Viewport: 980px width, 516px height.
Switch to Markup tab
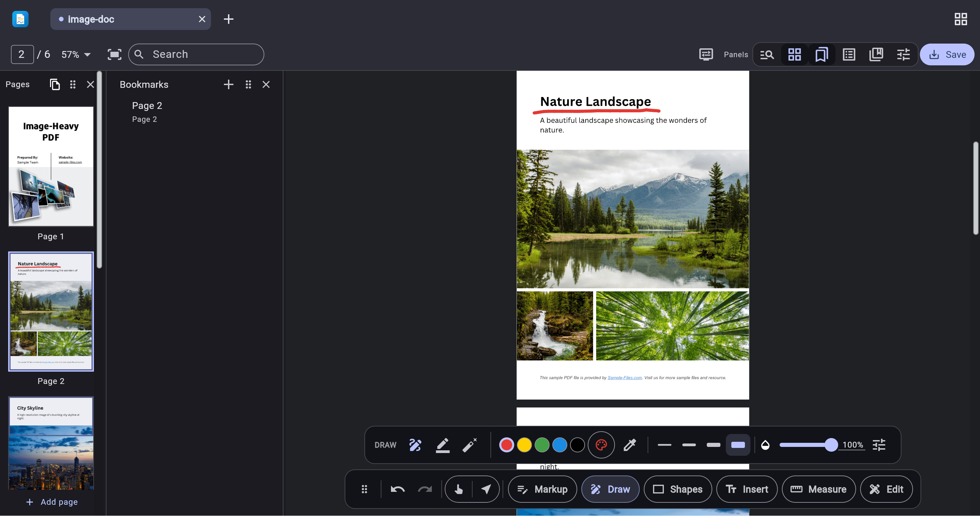coord(542,489)
